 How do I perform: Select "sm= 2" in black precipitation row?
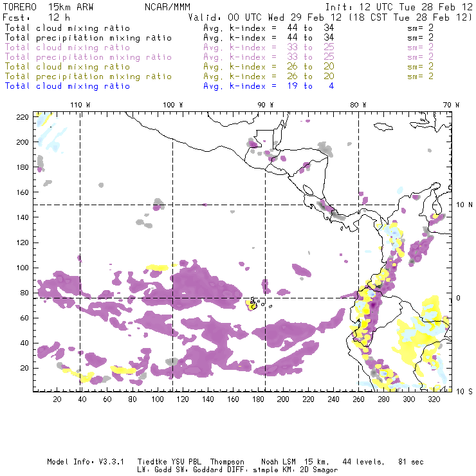(420, 38)
